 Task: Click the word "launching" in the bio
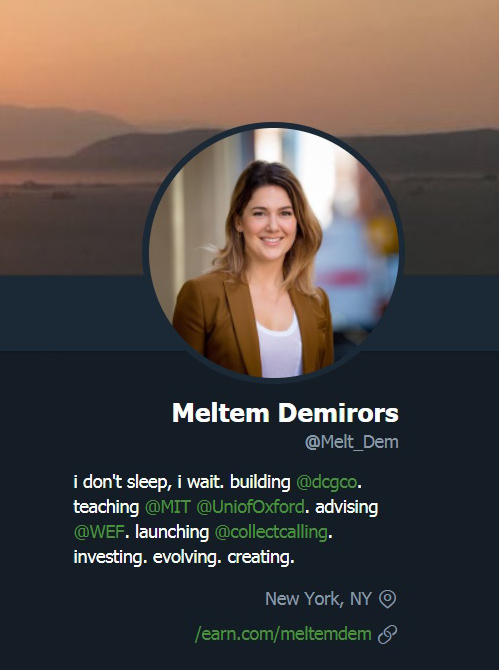pyautogui.click(x=172, y=533)
